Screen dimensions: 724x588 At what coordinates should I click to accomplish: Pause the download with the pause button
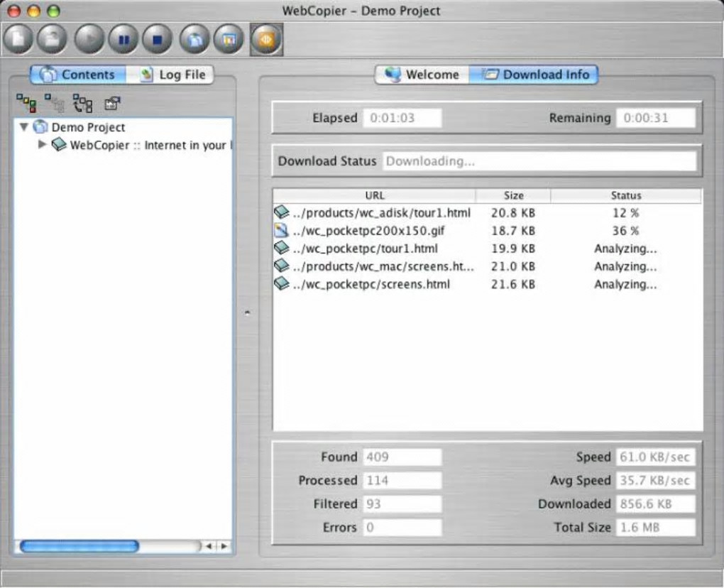124,40
